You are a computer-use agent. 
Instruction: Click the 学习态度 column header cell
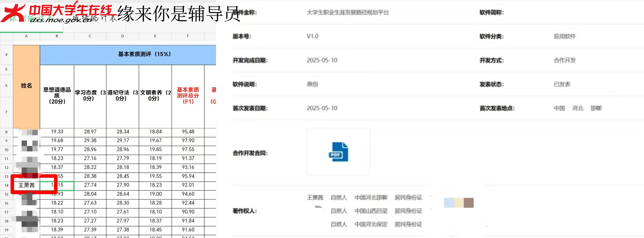click(x=90, y=96)
